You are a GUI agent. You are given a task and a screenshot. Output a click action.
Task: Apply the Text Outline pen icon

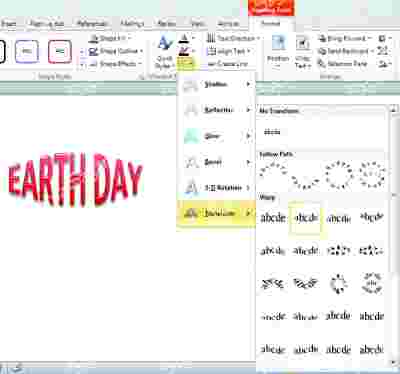pos(183,51)
